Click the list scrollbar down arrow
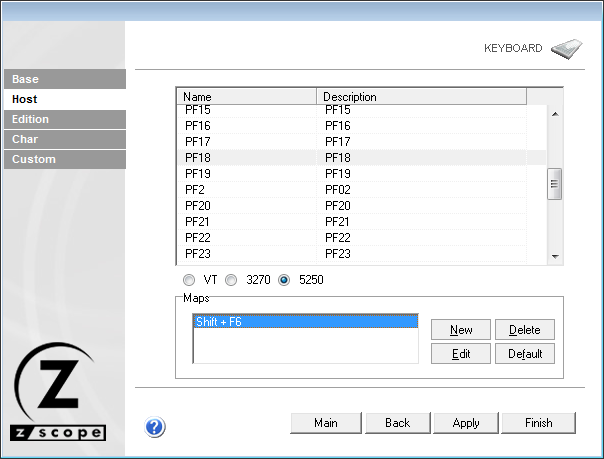This screenshot has height=459, width=604. [555, 256]
